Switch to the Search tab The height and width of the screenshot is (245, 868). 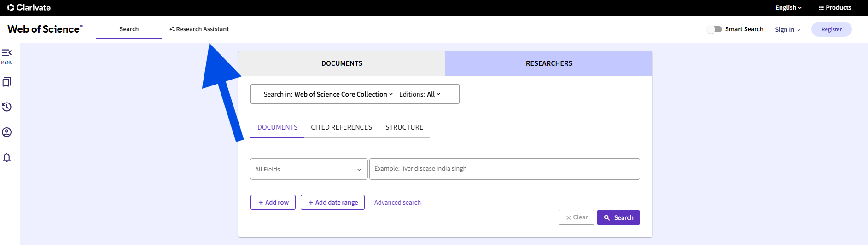tap(129, 29)
